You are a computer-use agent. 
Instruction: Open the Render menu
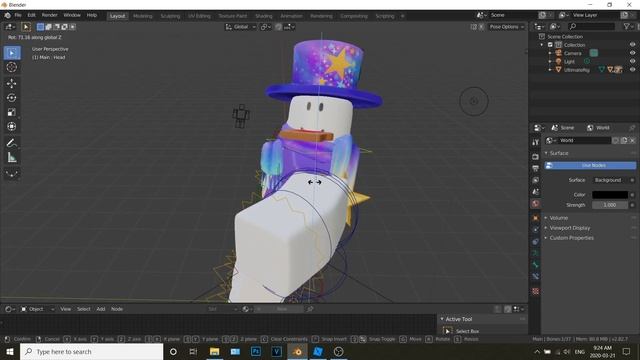tap(49, 15)
